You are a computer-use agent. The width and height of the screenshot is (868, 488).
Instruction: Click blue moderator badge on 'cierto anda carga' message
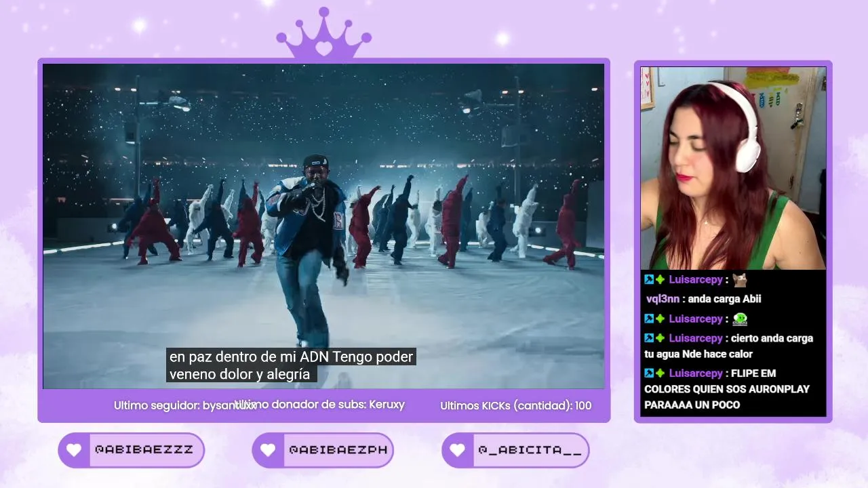pyautogui.click(x=649, y=338)
